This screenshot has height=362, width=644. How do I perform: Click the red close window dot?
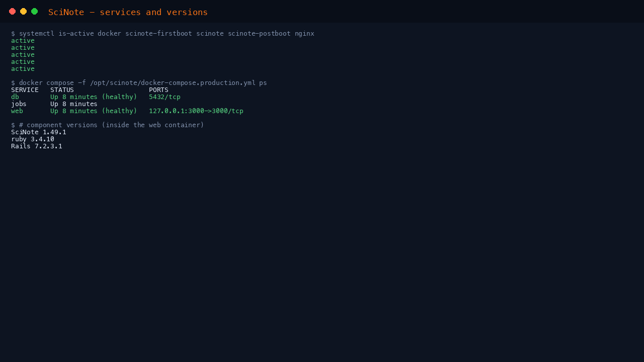[13, 12]
